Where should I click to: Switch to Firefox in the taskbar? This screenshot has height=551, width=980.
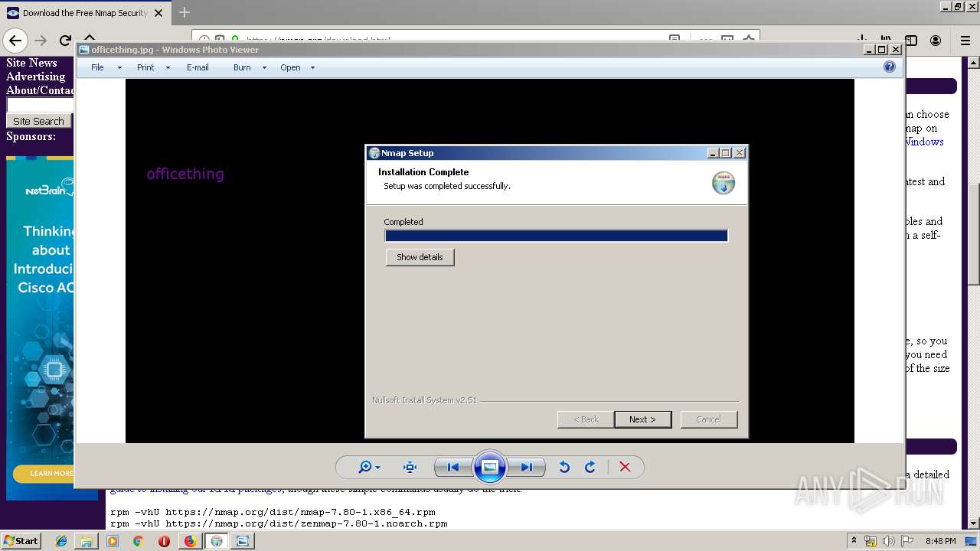coord(190,541)
